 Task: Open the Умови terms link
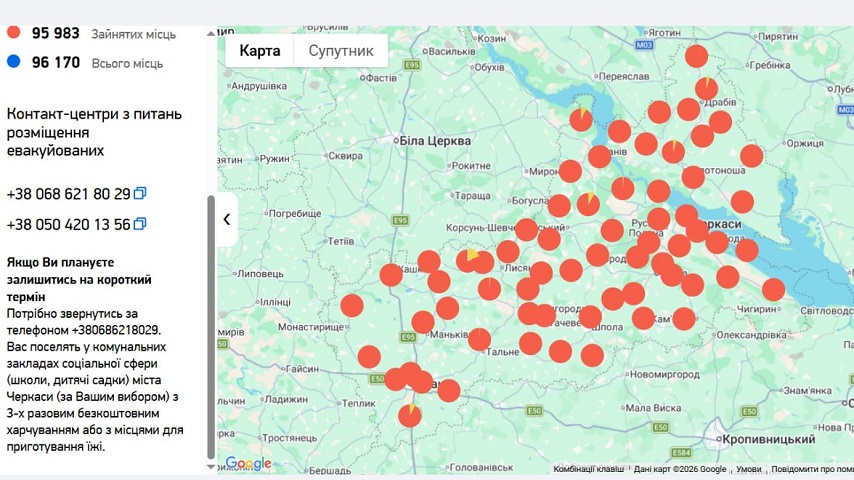(748, 469)
